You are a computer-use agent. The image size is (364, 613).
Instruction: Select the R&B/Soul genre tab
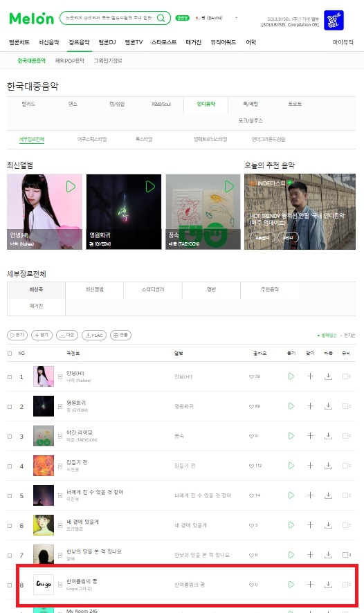[x=161, y=104]
